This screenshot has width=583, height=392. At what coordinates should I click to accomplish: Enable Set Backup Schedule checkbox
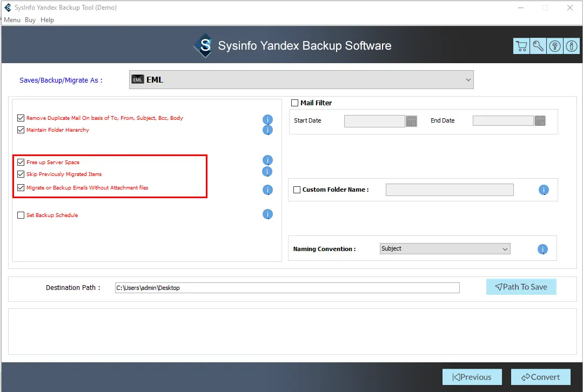(21, 215)
